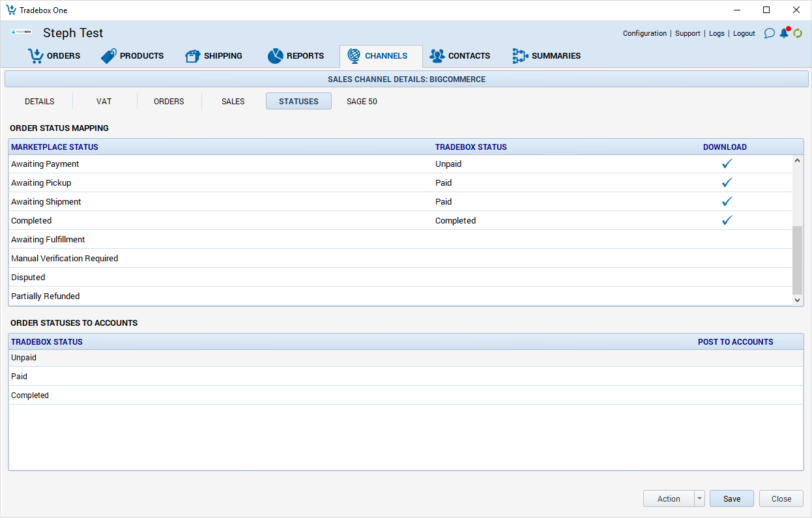Click the scrollbar down arrow
This screenshot has width=812, height=518.
tap(797, 300)
